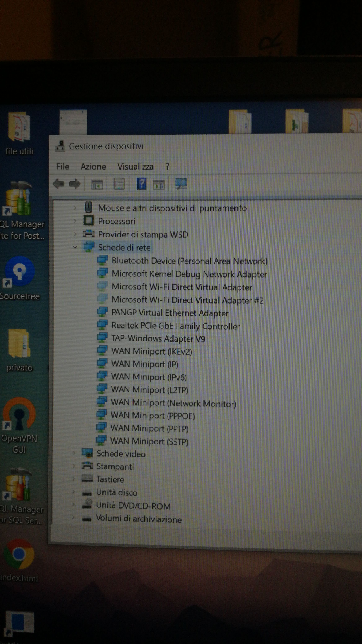Click the blue Help toolbar icon
362x644 pixels.
pyautogui.click(x=142, y=184)
